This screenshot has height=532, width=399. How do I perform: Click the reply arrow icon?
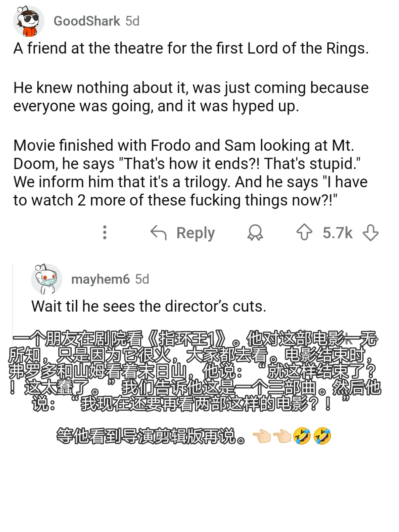(158, 233)
